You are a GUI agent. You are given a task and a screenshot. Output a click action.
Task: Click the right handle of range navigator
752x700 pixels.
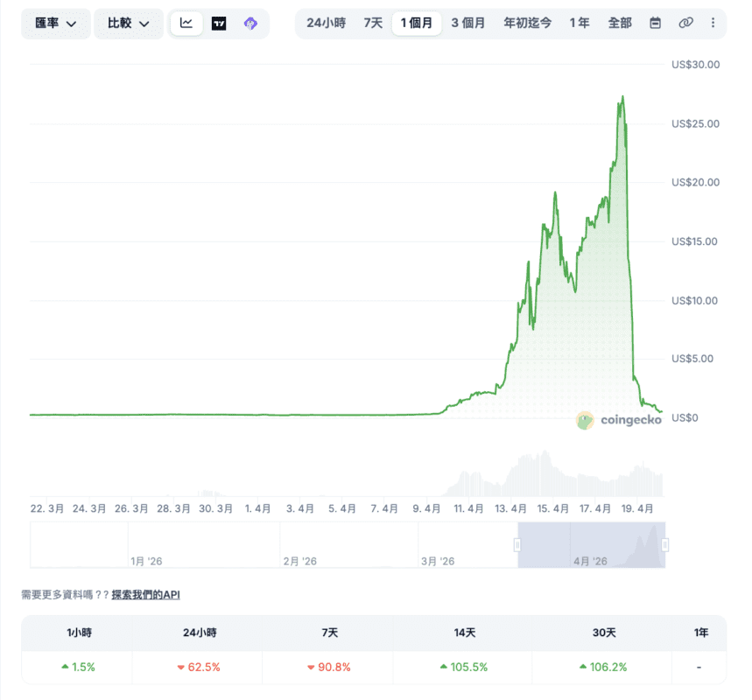(665, 545)
